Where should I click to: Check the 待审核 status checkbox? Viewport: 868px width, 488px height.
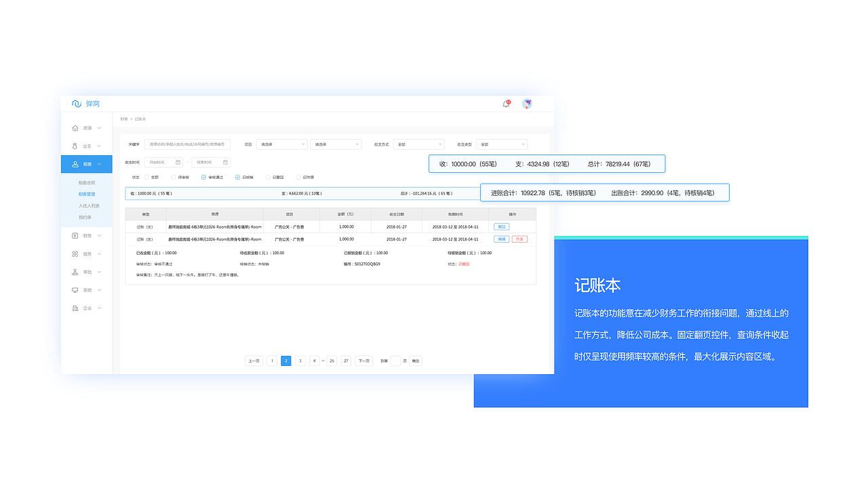[174, 177]
